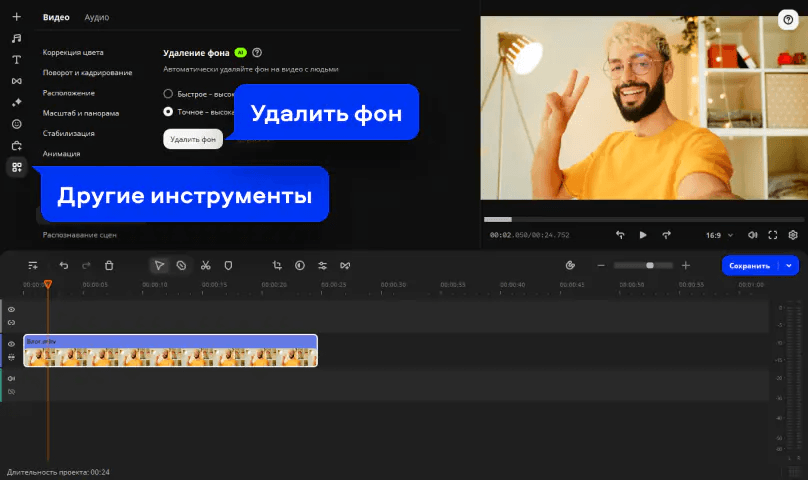Open Стабилизация tool

point(69,134)
